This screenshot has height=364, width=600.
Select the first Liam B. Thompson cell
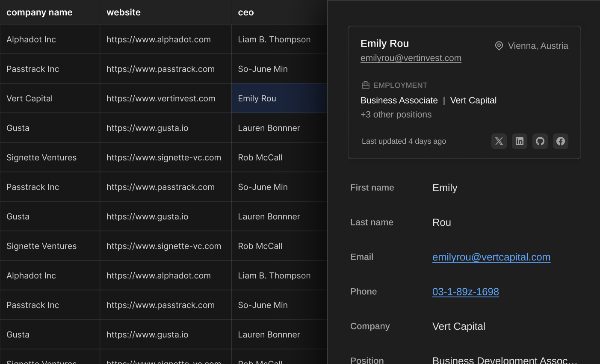274,39
